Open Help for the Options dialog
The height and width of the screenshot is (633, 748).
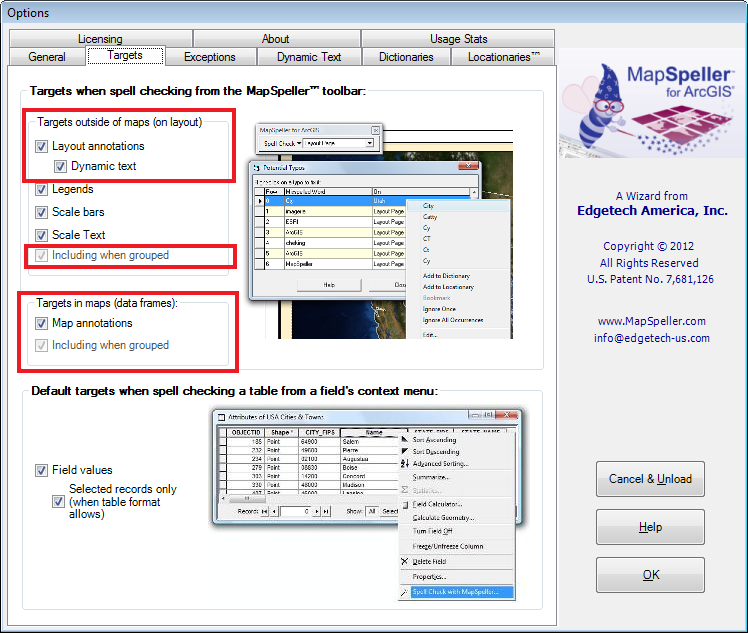coord(650,527)
